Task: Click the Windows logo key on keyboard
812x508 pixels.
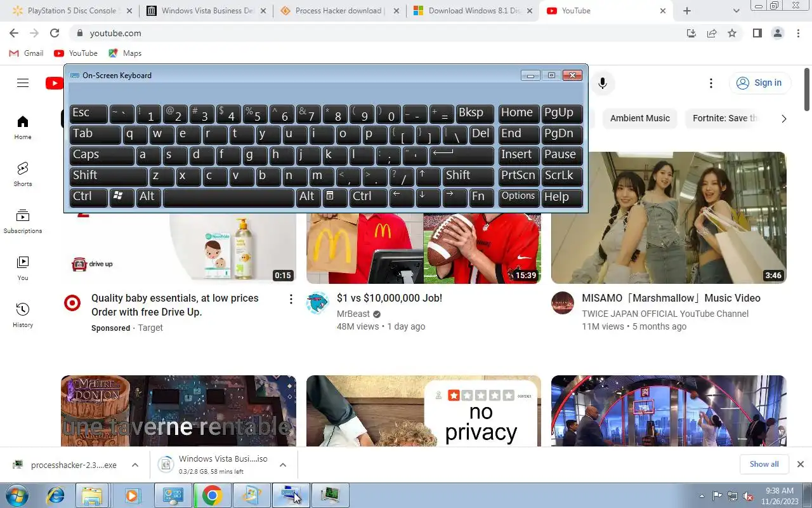Action: (122, 197)
